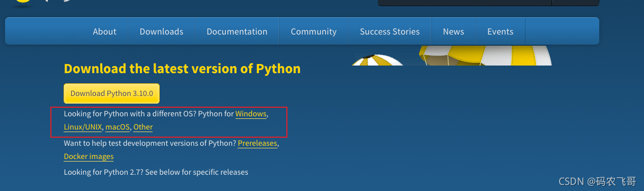Open the Downloads menu
Viewport: 644px width, 191px height.
click(x=161, y=31)
